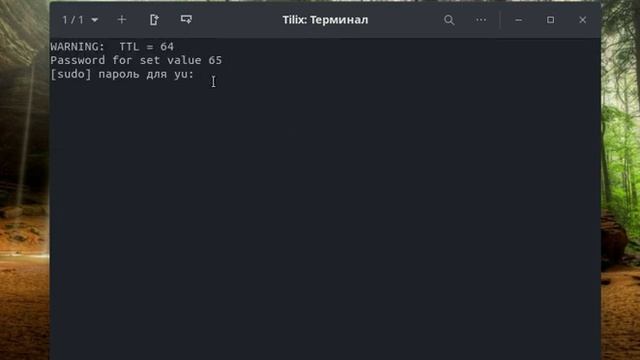Click the desktop wallpaper left of the terminal
This screenshot has height=360, width=640.
24,180
